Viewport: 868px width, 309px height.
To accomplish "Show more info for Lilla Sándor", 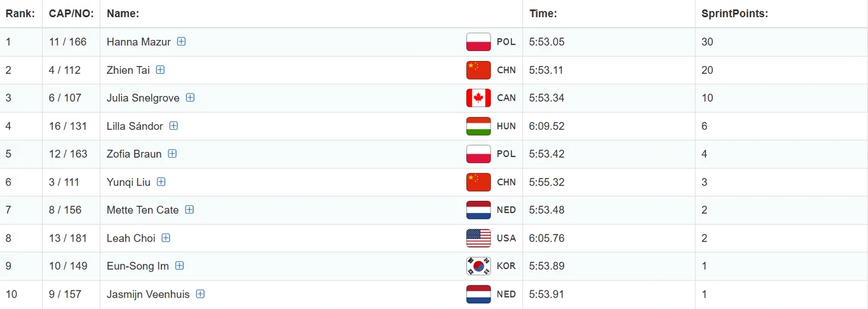I will 173,125.
